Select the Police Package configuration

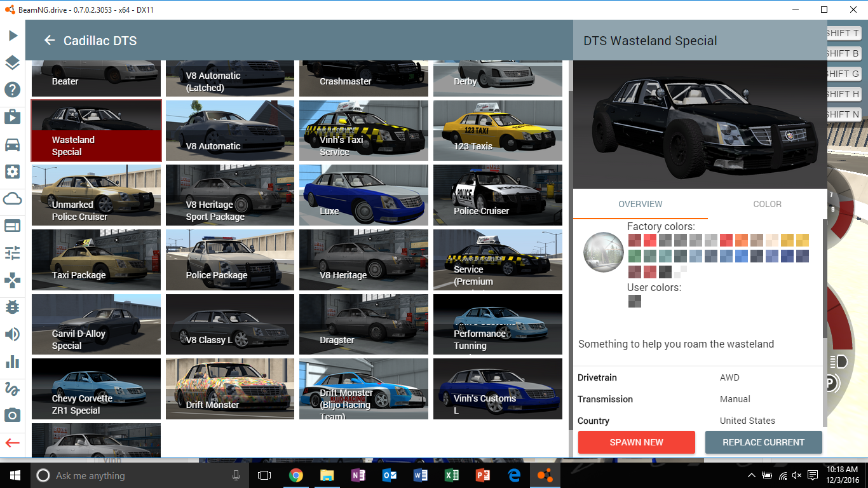[x=230, y=260]
